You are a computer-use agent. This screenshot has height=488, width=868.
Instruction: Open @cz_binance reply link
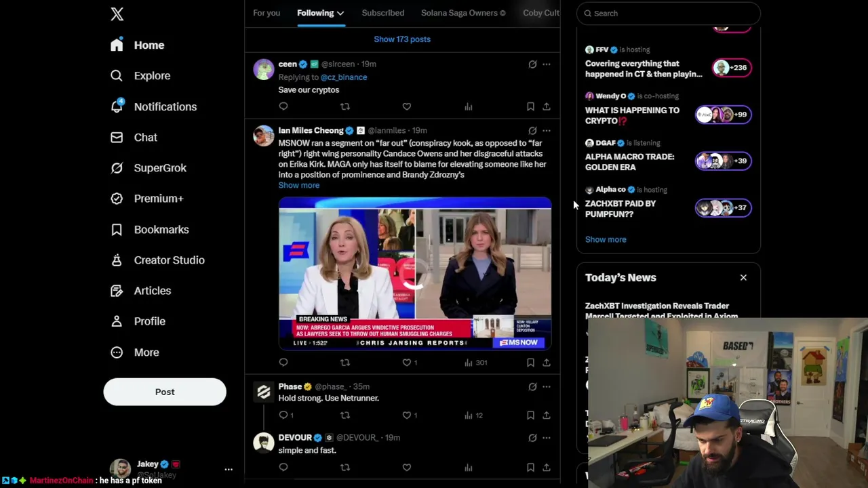pyautogui.click(x=344, y=77)
